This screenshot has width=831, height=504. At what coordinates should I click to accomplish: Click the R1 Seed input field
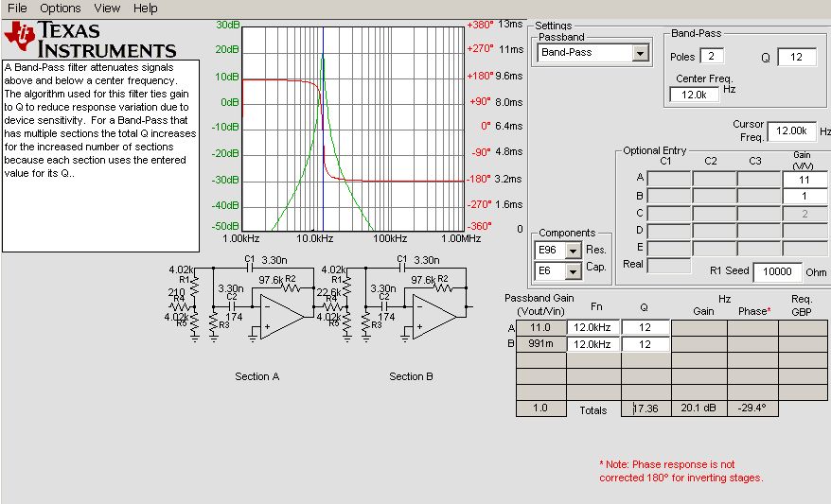point(777,271)
